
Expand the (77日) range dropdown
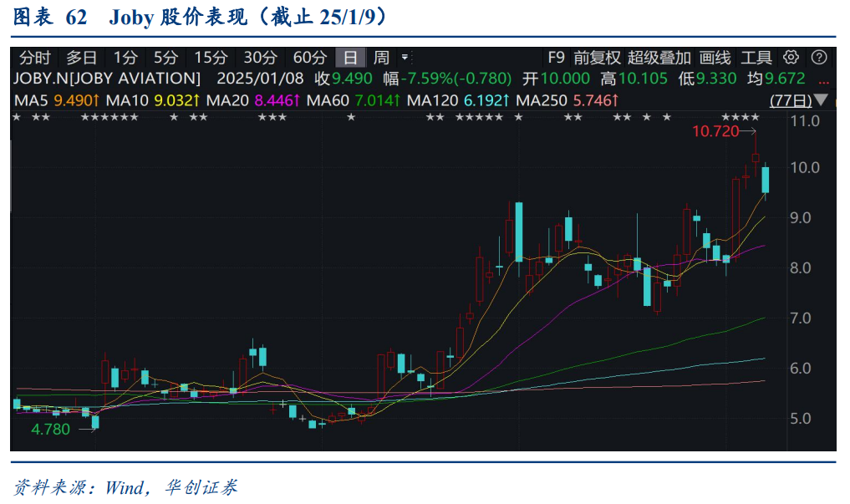tap(791, 100)
